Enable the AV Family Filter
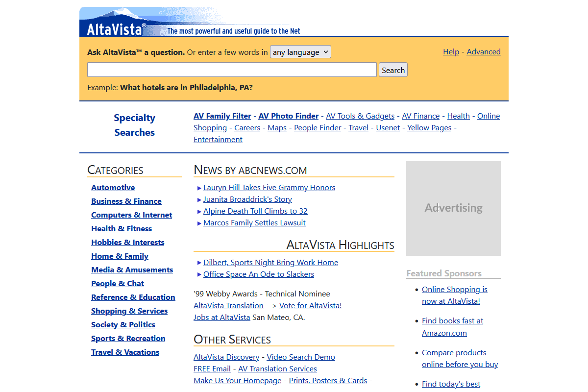588x392 pixels. click(222, 116)
